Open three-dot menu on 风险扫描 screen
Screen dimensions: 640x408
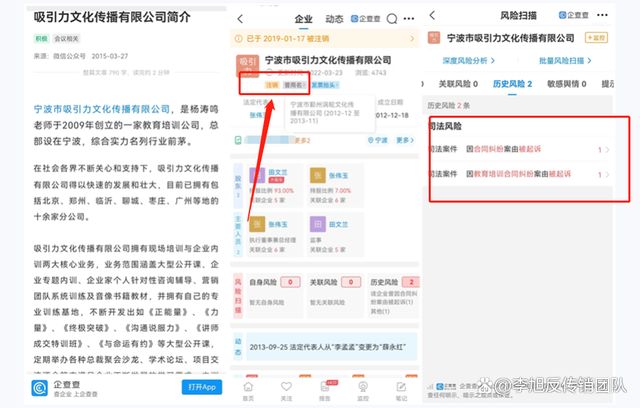pyautogui.click(x=602, y=16)
